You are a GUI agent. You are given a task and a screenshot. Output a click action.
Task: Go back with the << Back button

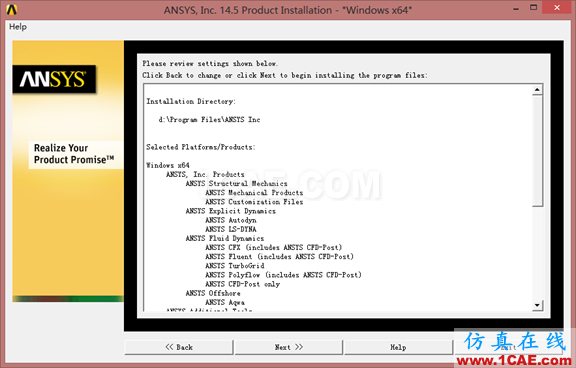(179, 347)
